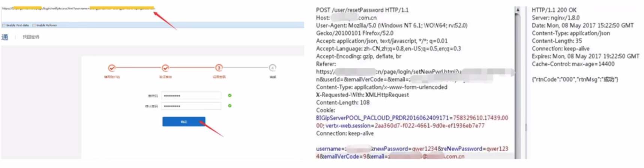
Task: Click the POST /user/resetPassword request line
Action: (362, 10)
